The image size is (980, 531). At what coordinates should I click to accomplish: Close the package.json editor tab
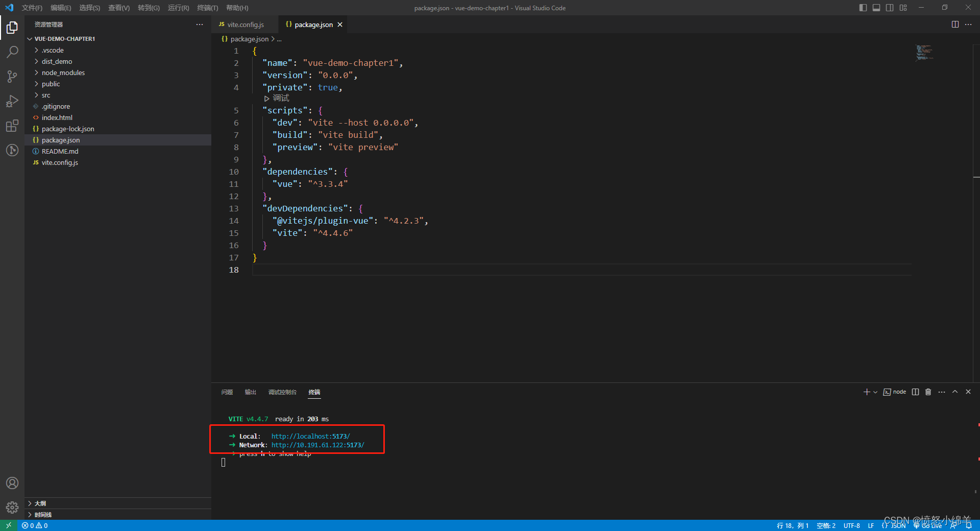pos(340,25)
